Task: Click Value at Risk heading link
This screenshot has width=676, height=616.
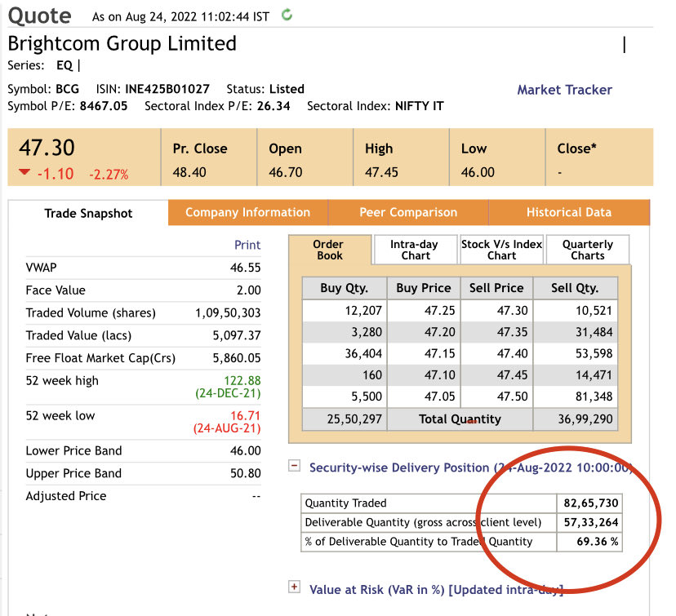Action: [x=436, y=589]
